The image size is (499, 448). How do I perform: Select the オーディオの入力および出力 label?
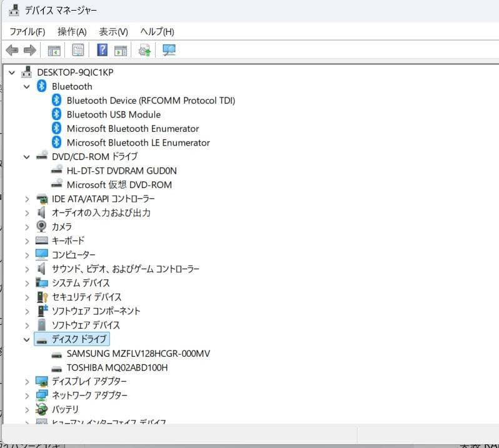(x=101, y=212)
